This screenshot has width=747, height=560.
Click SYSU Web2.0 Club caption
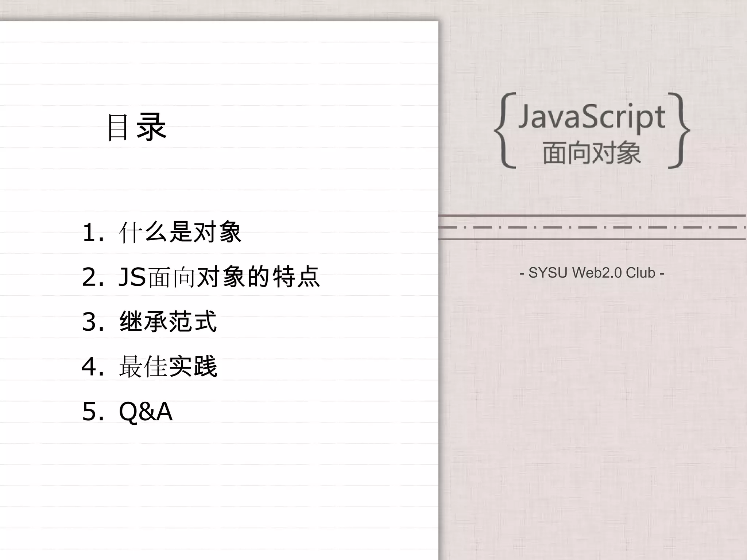(x=592, y=273)
